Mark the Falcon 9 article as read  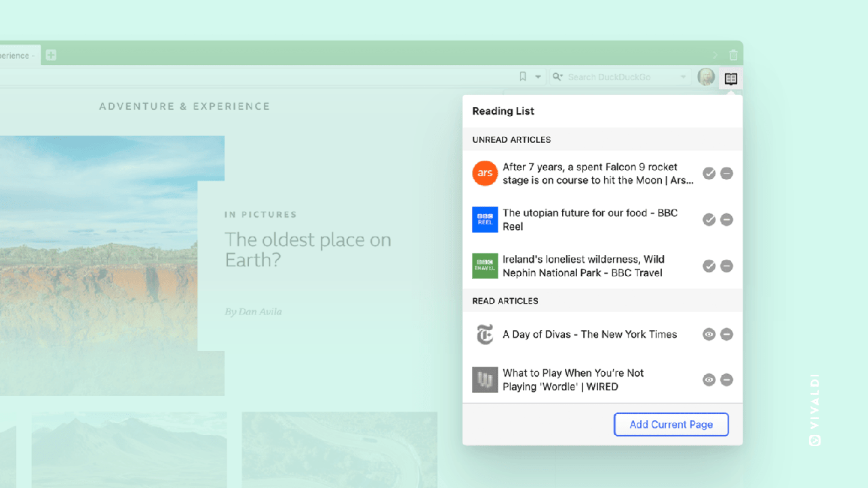[x=709, y=174]
